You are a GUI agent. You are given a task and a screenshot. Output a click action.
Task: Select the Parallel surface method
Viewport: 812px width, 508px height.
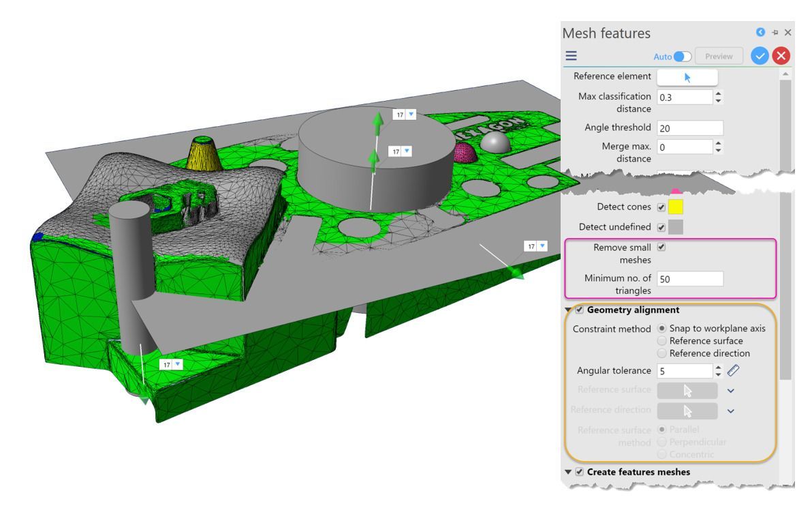pyautogui.click(x=662, y=430)
